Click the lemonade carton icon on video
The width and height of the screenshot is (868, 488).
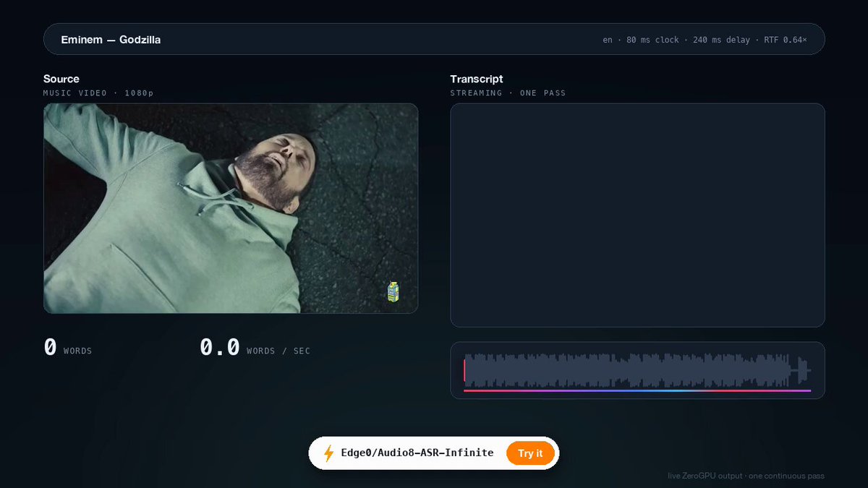[393, 291]
